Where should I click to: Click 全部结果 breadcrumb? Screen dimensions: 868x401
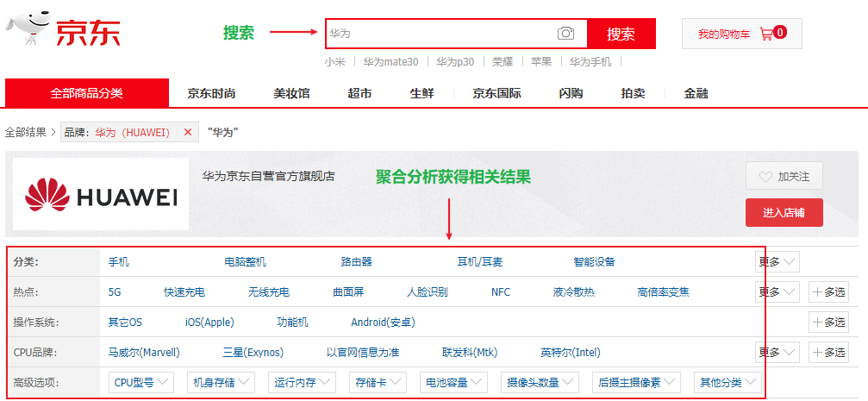pos(26,133)
